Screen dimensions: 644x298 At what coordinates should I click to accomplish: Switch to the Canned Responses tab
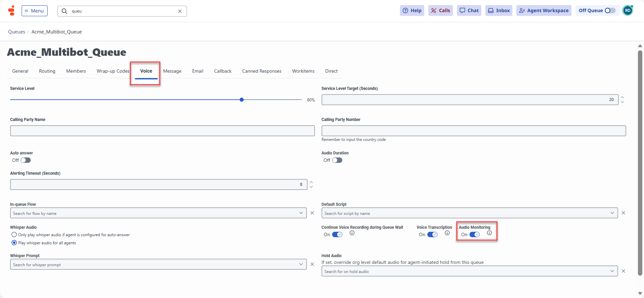point(262,71)
